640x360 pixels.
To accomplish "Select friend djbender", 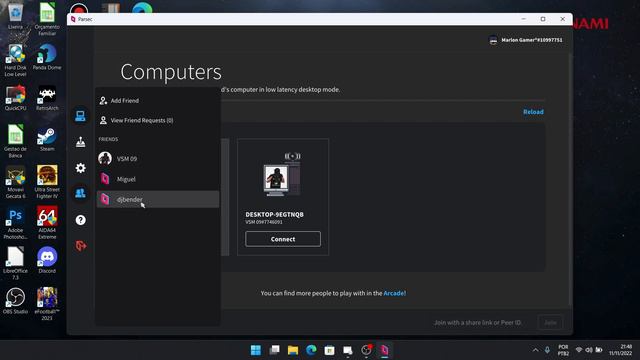I will [158, 199].
